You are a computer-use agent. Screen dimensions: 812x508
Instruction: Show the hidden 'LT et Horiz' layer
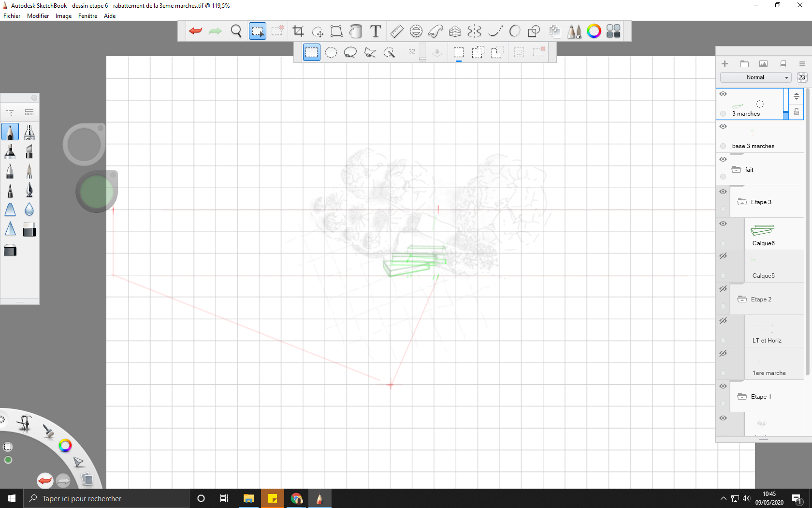tap(723, 321)
